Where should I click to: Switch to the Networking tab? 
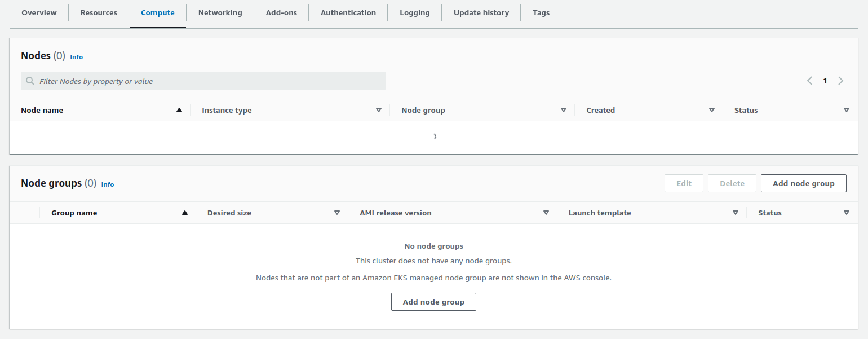pyautogui.click(x=220, y=12)
